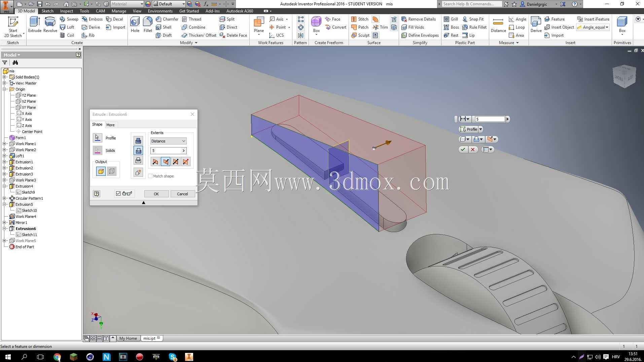Viewport: 644px width, 362px height.
Task: Select the Chamfer tool
Action: (x=167, y=19)
